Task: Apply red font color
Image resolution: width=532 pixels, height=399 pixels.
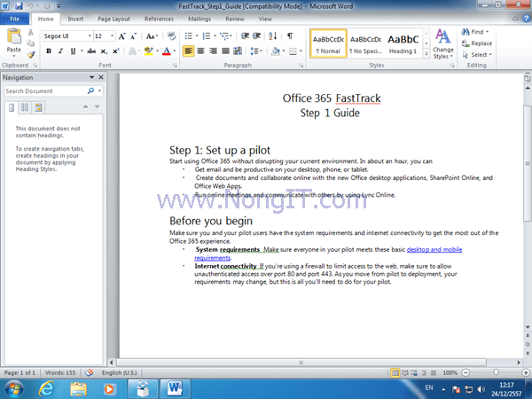Action: [167, 51]
